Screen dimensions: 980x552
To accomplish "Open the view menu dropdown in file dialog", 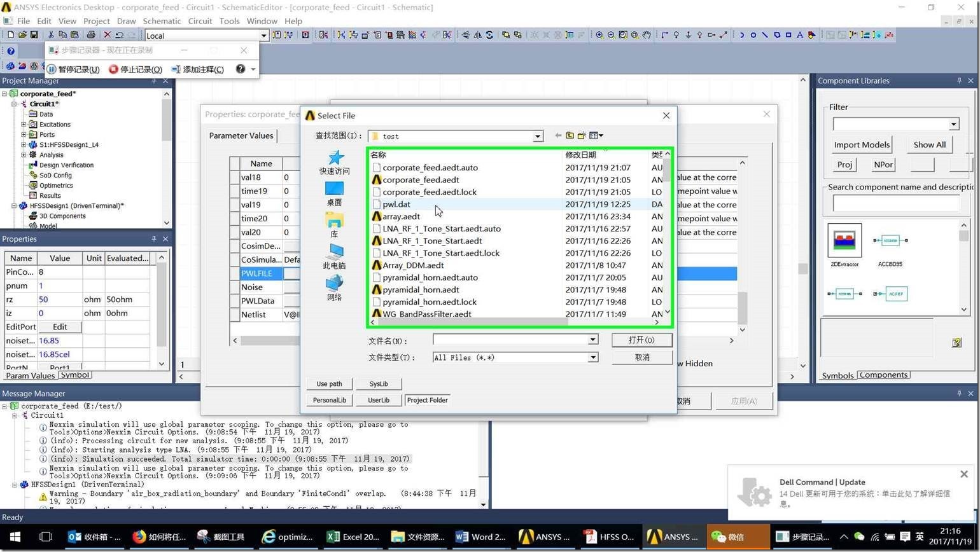I will point(596,135).
